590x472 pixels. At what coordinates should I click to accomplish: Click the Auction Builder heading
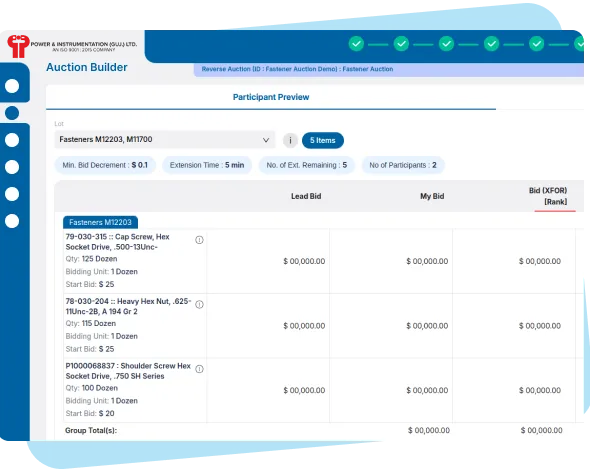(87, 67)
